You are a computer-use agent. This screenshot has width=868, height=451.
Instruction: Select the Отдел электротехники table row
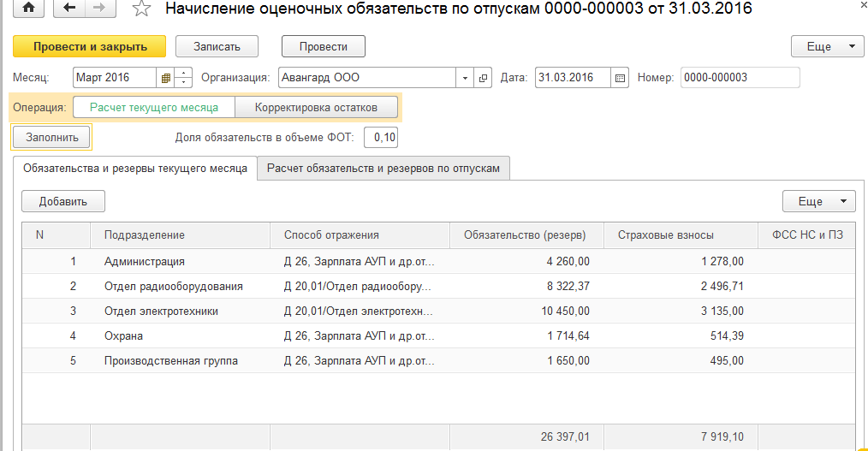[x=161, y=311]
